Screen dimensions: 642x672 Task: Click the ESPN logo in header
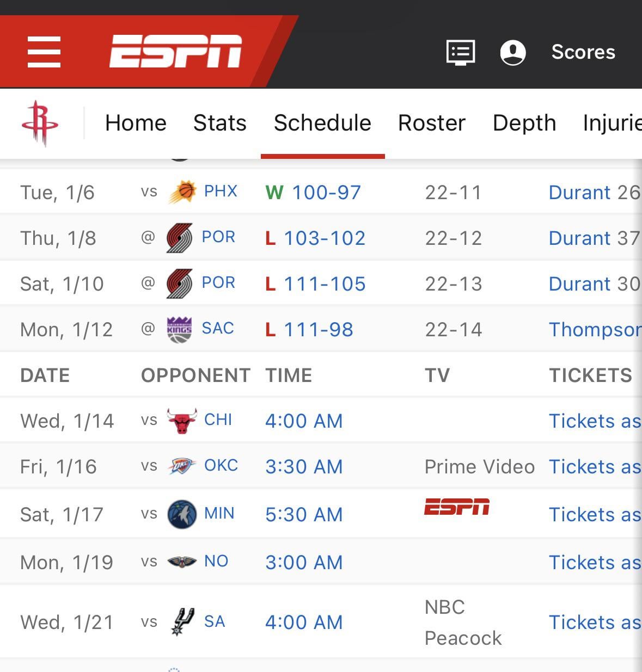point(175,52)
